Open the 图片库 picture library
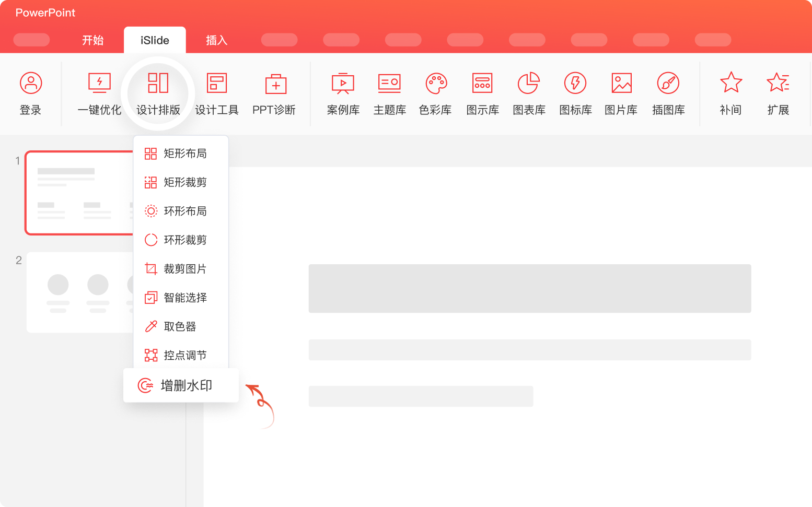812x507 pixels. tap(621, 93)
